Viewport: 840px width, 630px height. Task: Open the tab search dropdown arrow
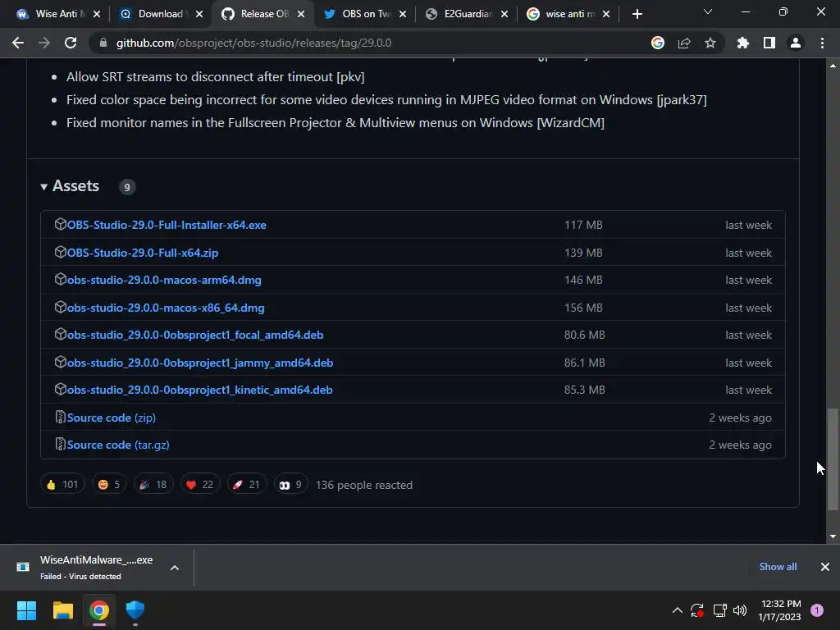[x=708, y=11]
